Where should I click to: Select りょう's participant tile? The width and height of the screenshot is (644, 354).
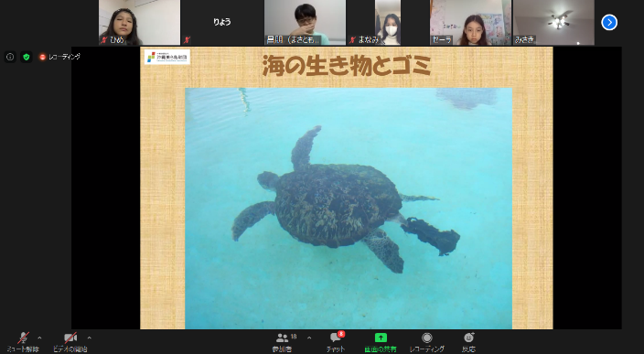pos(221,22)
